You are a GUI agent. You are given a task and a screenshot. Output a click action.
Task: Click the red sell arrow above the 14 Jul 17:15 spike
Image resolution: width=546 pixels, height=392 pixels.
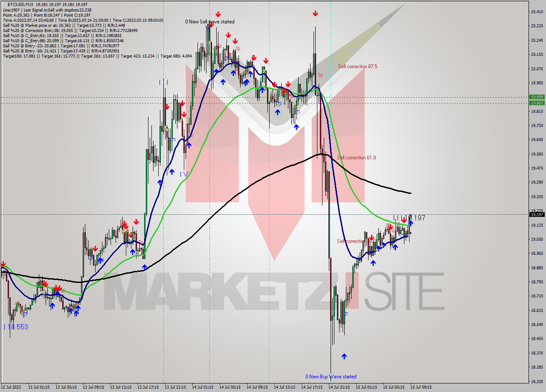tap(315, 14)
